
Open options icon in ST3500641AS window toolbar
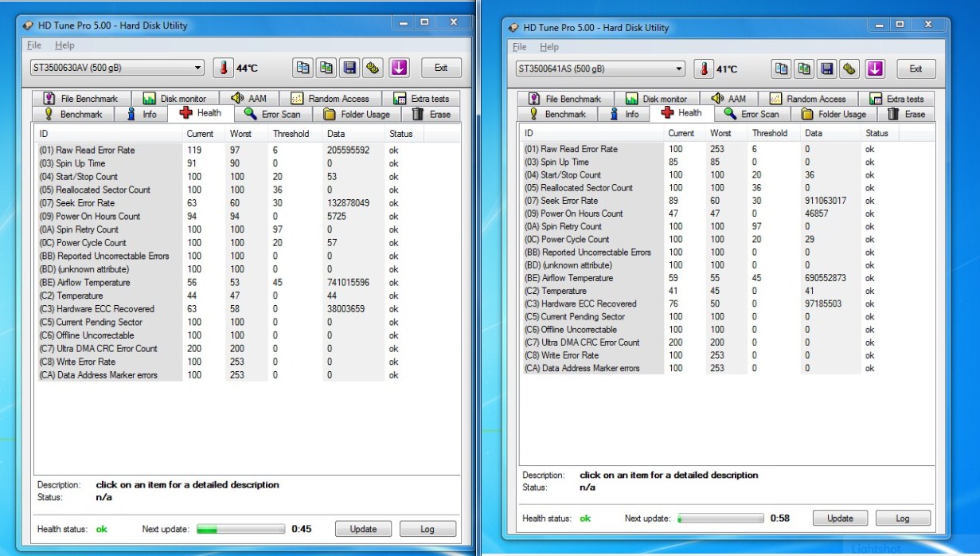[850, 69]
